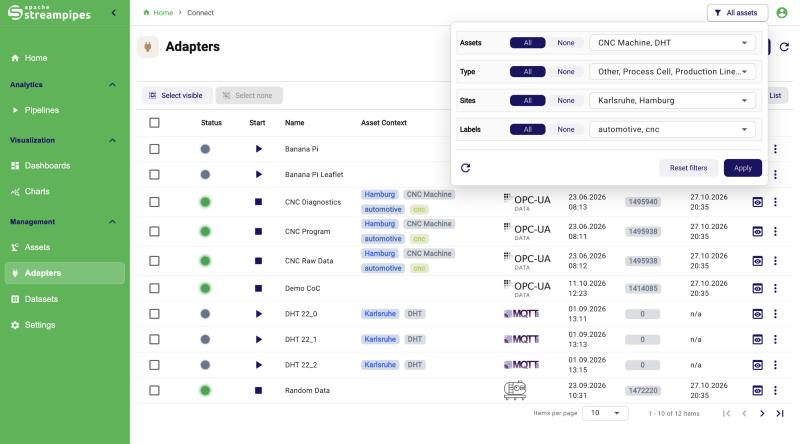Screen dimensions: 800x444
Task: Check the Demo CoC row checkbox
Action: coord(154,288)
